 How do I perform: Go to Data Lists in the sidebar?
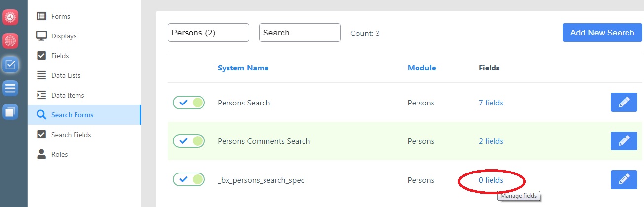66,75
